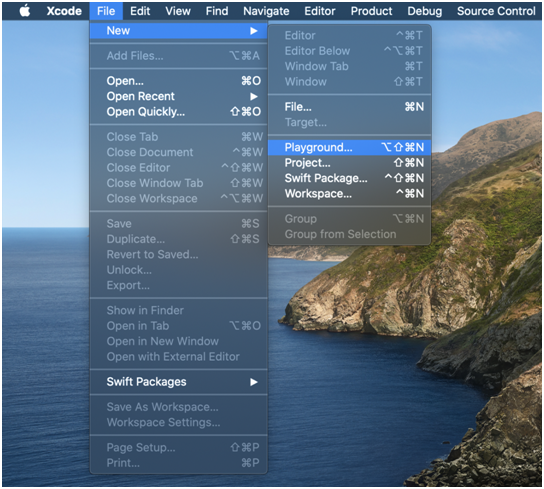
Task: Open the Source Control menu
Action: pos(496,11)
